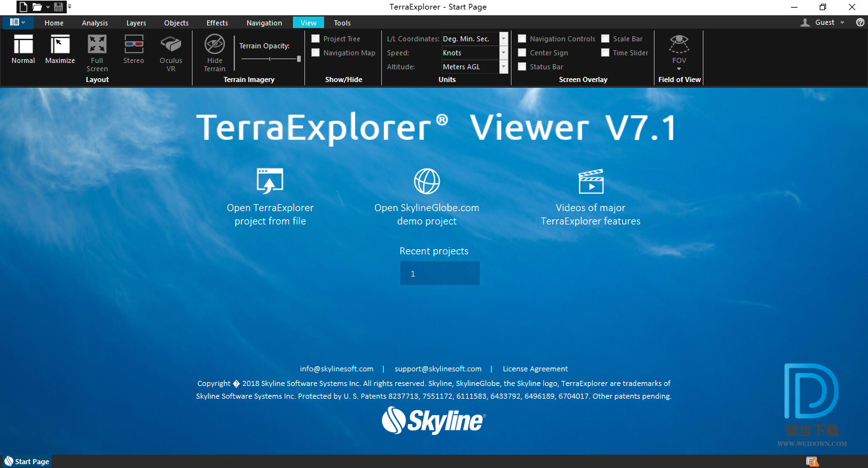Click the Terrain Opacity slider handle
868x468 pixels.
click(299, 59)
